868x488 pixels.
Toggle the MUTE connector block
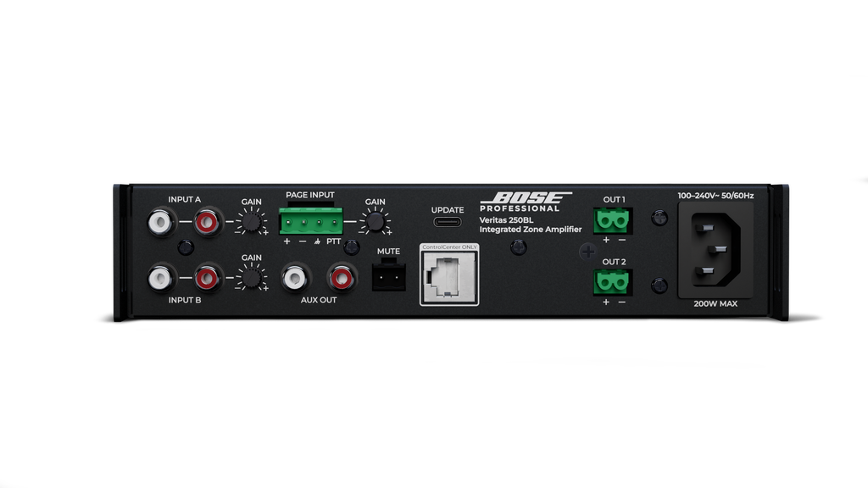point(390,278)
